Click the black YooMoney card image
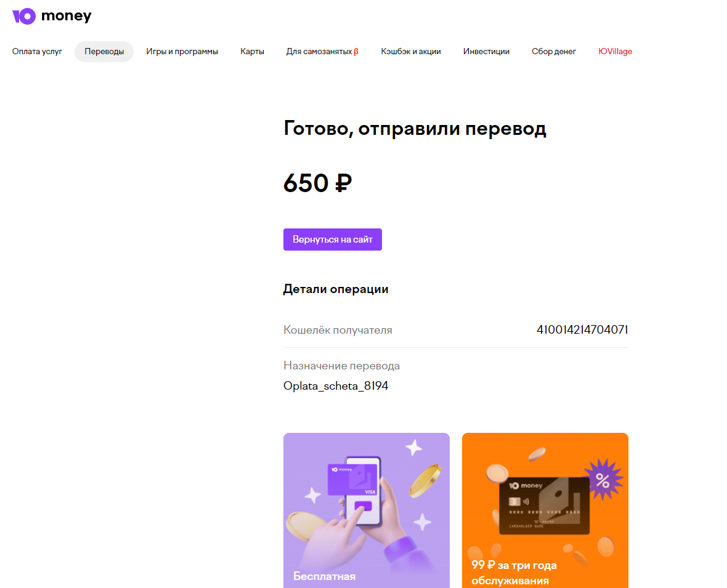 coord(544,505)
